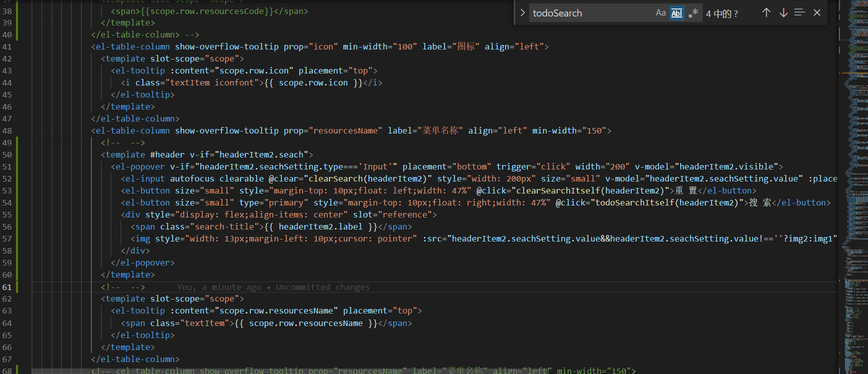Click 'headerItem2.visible' v-model value
The height and width of the screenshot is (374, 868).
tap(726, 166)
